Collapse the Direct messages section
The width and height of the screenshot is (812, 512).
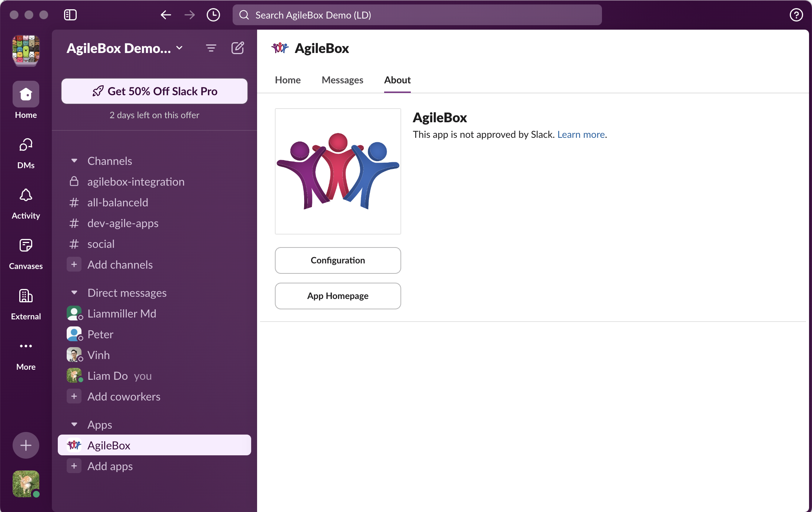[74, 293]
